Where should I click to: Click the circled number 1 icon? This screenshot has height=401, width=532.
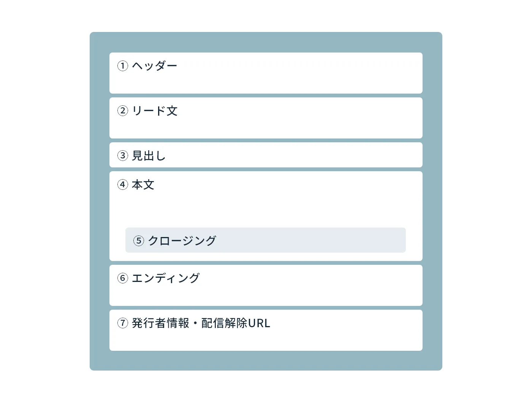tap(122, 66)
